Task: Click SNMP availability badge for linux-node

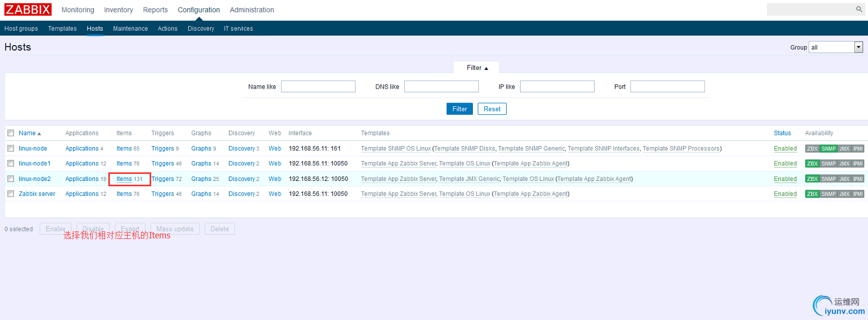Action: 828,149
